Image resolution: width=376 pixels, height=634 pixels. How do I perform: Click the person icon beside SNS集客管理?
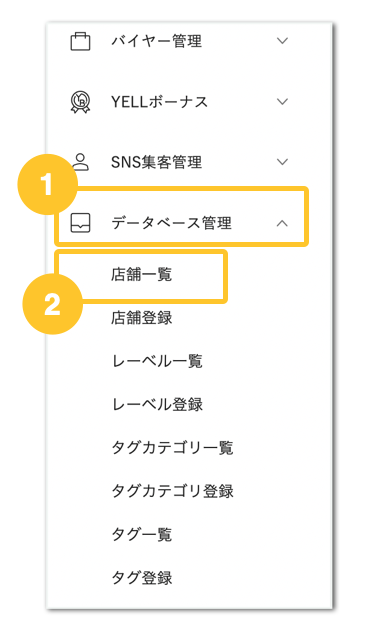tap(81, 162)
